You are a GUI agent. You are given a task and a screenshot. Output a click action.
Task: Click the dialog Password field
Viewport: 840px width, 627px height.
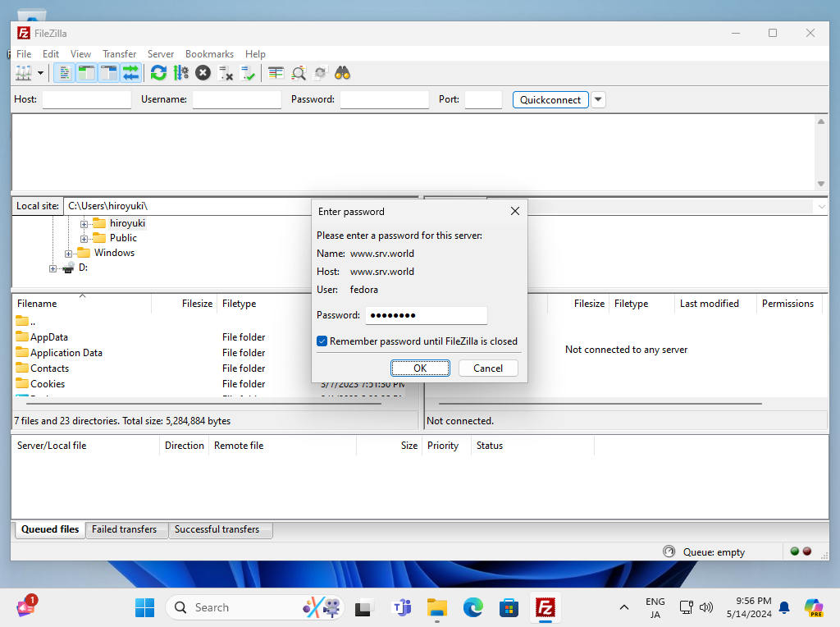click(427, 315)
